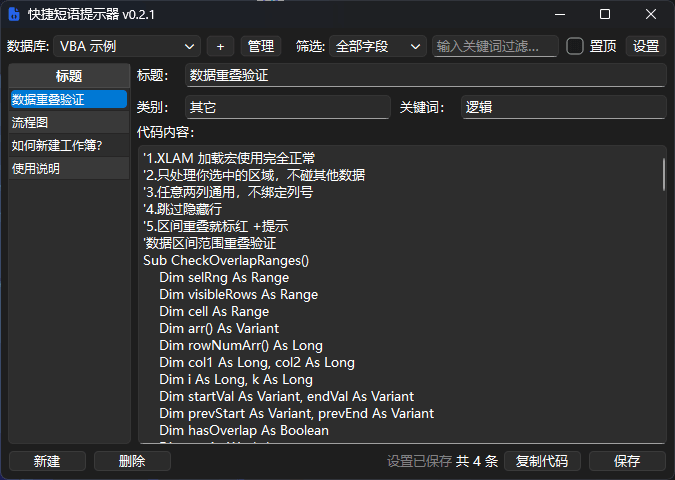Click the + add database button

coord(220,46)
